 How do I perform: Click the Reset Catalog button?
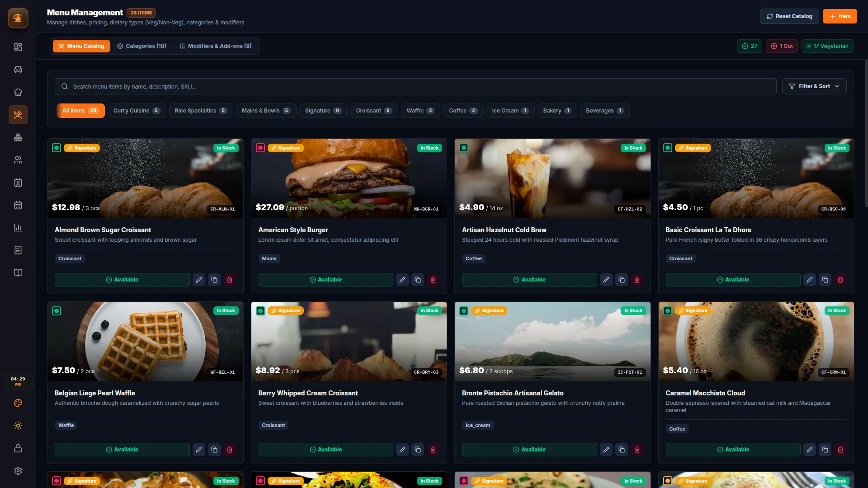pyautogui.click(x=789, y=16)
